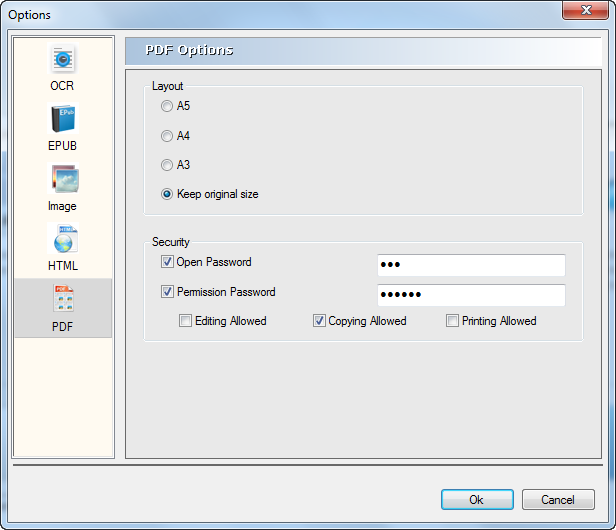Open the EPUB options book icon
The image size is (616, 530).
(63, 118)
